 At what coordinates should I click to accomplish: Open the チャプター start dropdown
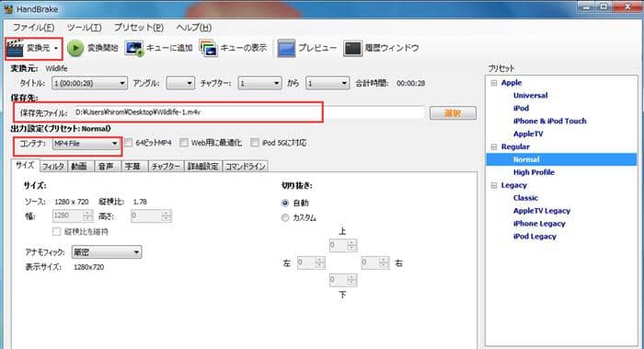pos(259,84)
